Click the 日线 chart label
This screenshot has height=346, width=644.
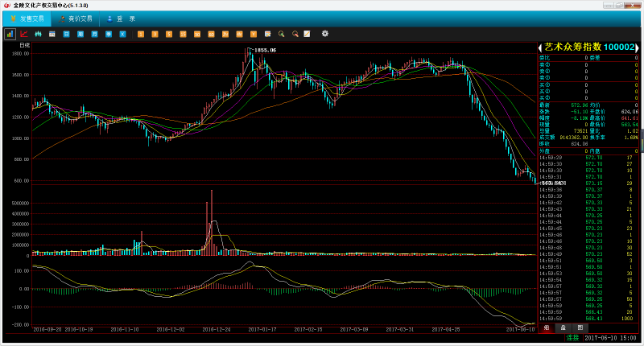25,45
